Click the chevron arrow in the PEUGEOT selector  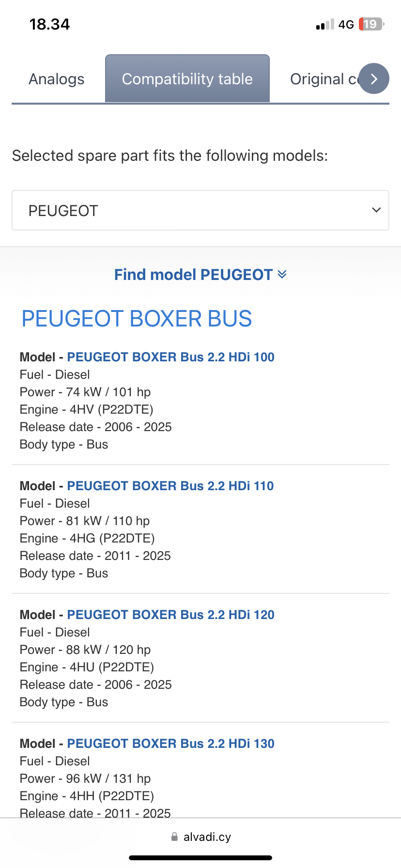(x=376, y=210)
